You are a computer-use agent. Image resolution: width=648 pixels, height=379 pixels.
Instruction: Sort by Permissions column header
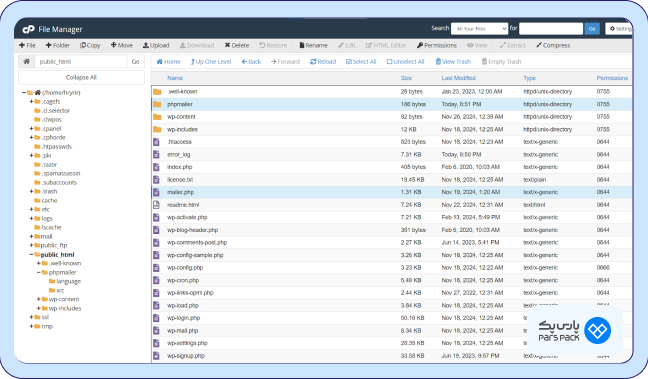pyautogui.click(x=612, y=78)
